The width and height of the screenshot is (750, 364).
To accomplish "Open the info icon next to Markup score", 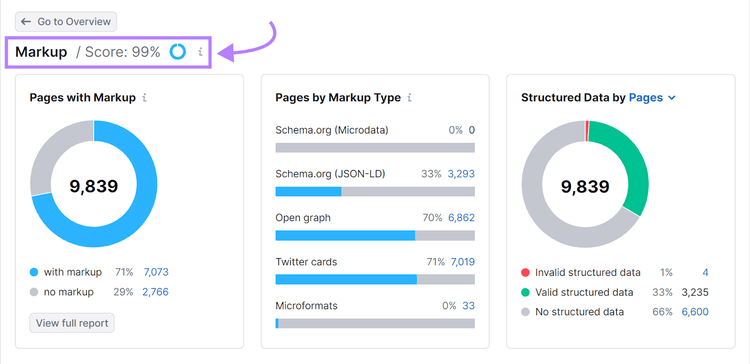I will click(200, 52).
